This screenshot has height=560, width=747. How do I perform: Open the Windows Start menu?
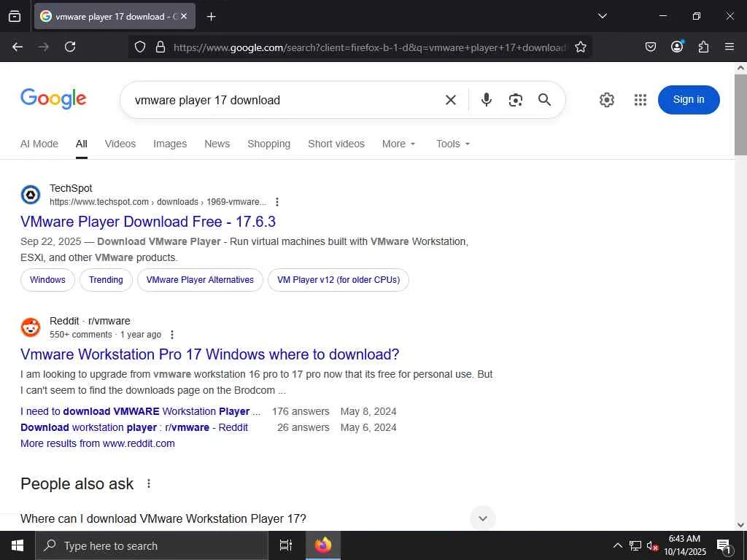pos(18,545)
